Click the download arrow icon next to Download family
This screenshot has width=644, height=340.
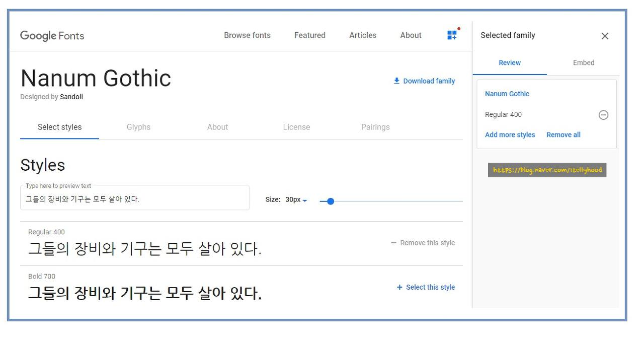[x=396, y=81]
